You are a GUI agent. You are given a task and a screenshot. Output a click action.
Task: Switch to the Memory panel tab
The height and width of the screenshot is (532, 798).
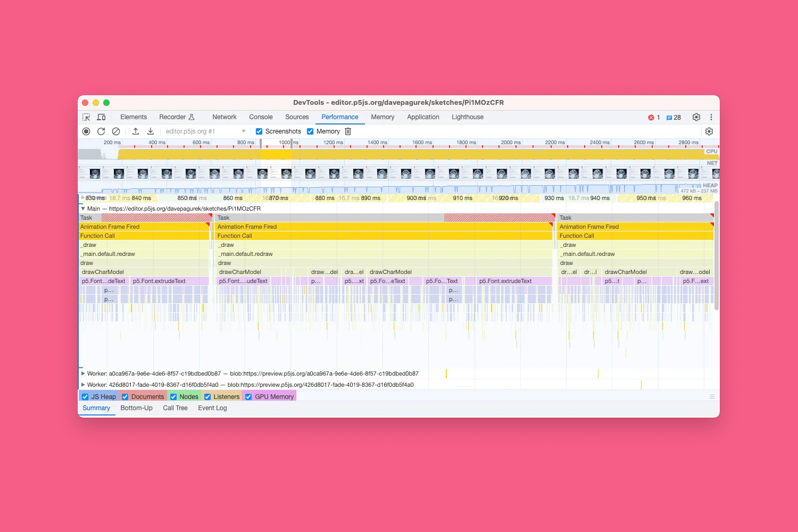click(383, 117)
